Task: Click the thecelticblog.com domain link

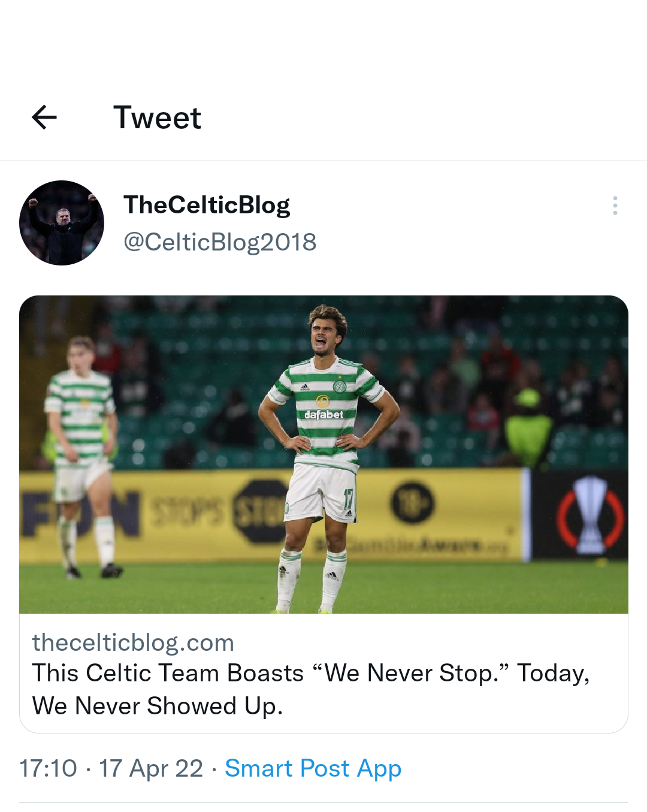Action: click(x=133, y=642)
